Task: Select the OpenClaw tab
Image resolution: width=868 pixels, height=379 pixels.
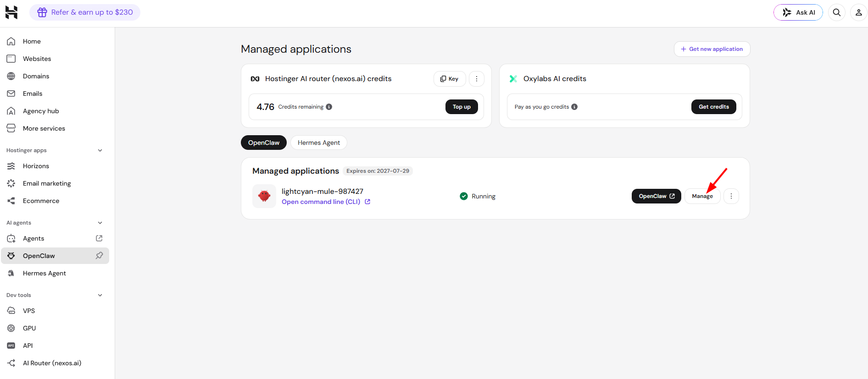Action: (x=264, y=143)
